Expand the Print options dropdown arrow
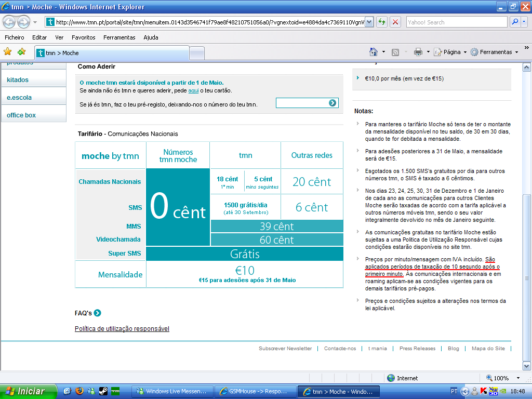This screenshot has width=532, height=399. (x=428, y=52)
